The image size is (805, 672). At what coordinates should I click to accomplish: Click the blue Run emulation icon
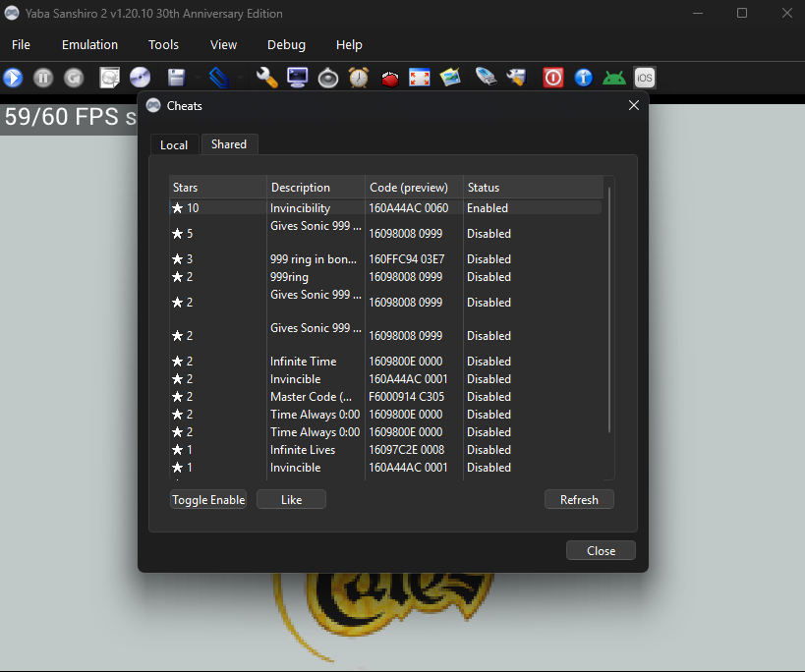click(13, 78)
